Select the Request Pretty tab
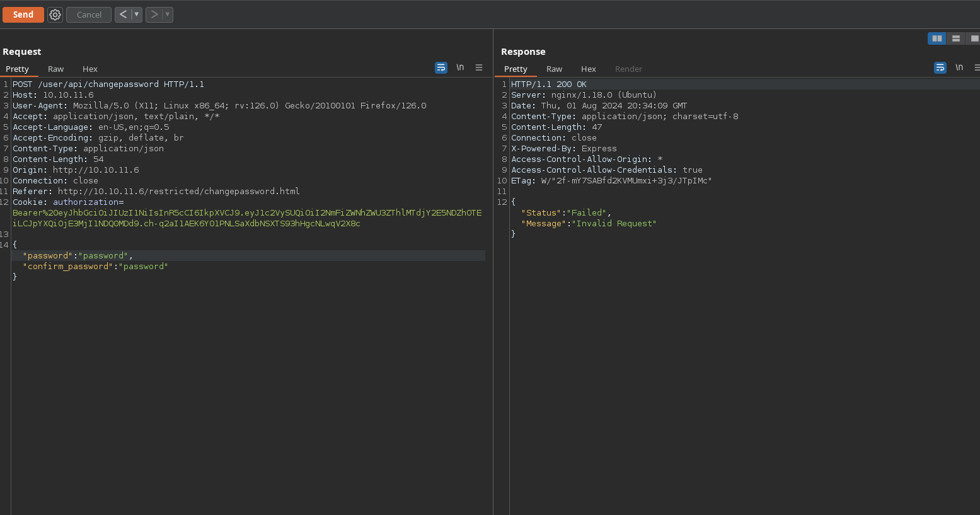The height and width of the screenshot is (515, 980). coord(18,69)
